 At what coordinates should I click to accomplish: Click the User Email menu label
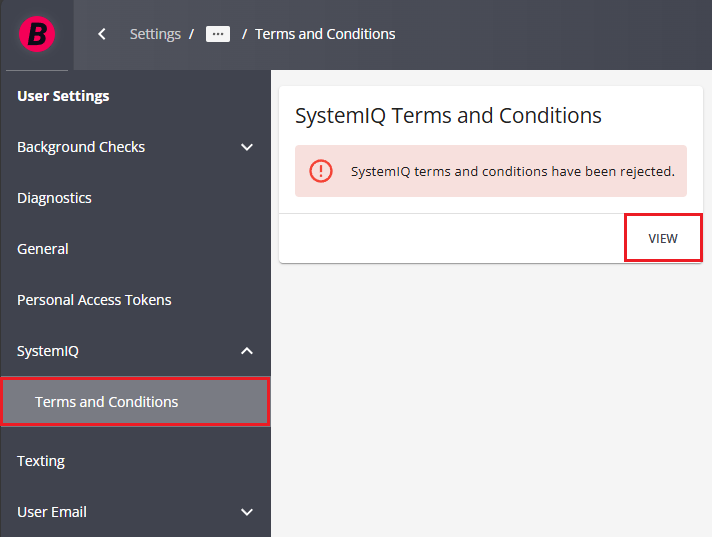(52, 512)
